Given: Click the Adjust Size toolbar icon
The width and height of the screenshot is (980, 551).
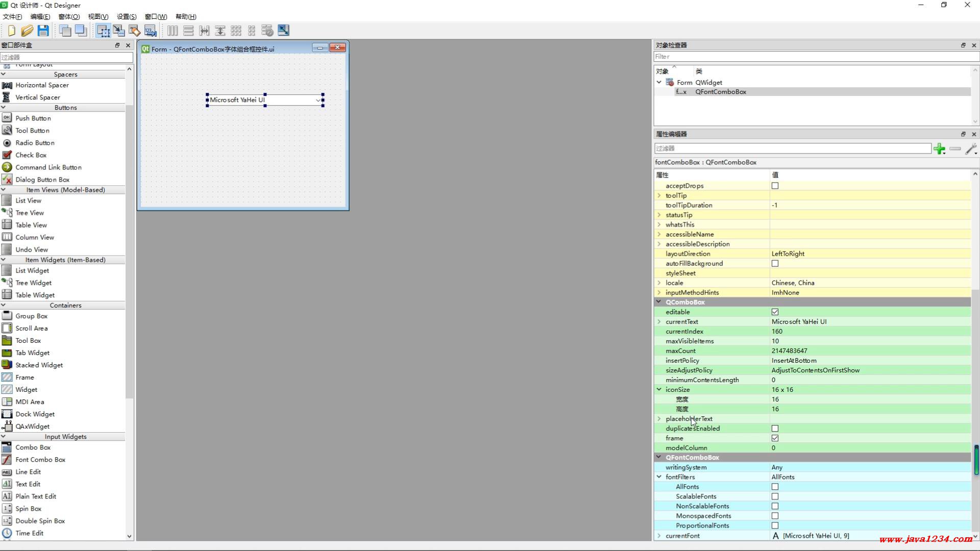Looking at the screenshot, I should [x=283, y=31].
